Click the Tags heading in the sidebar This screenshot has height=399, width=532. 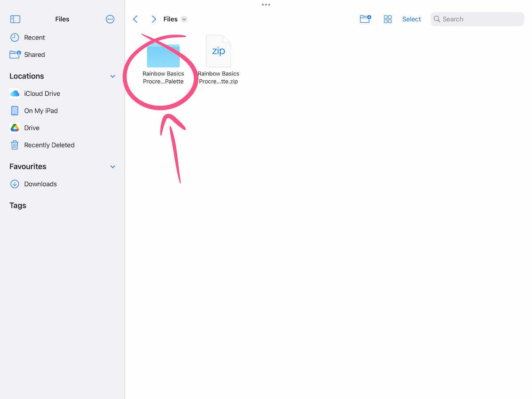(17, 205)
